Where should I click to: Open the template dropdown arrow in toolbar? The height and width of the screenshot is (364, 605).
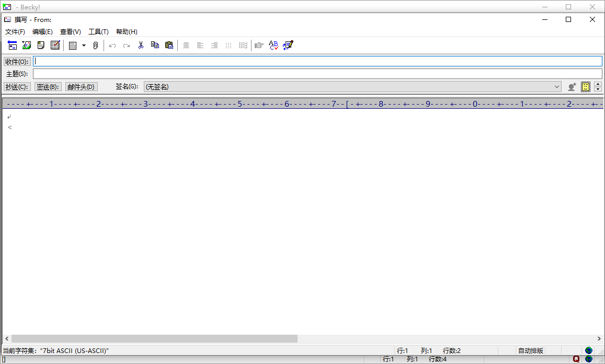point(84,45)
